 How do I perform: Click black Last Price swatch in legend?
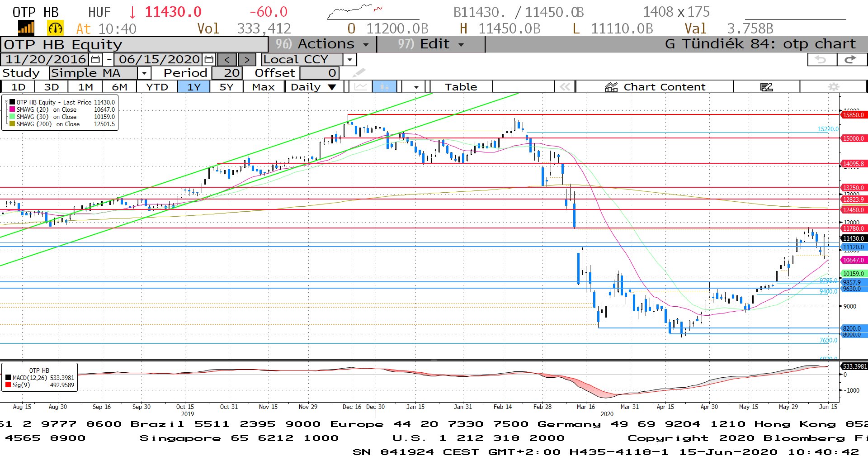[x=12, y=102]
